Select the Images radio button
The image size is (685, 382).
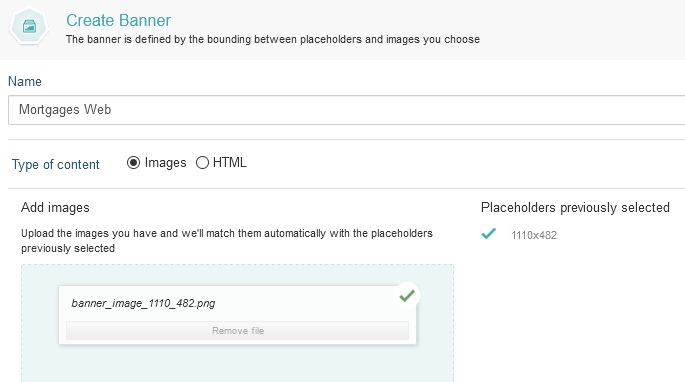133,163
